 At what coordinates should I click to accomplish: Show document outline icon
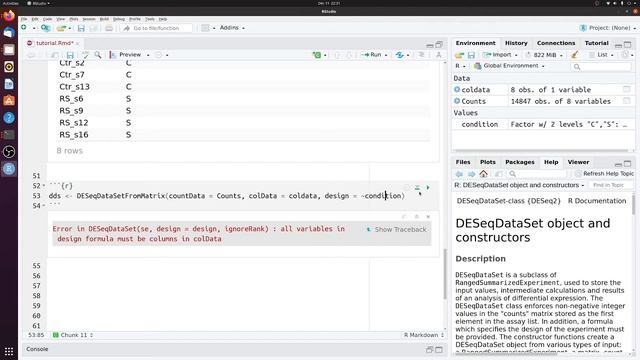(421, 55)
